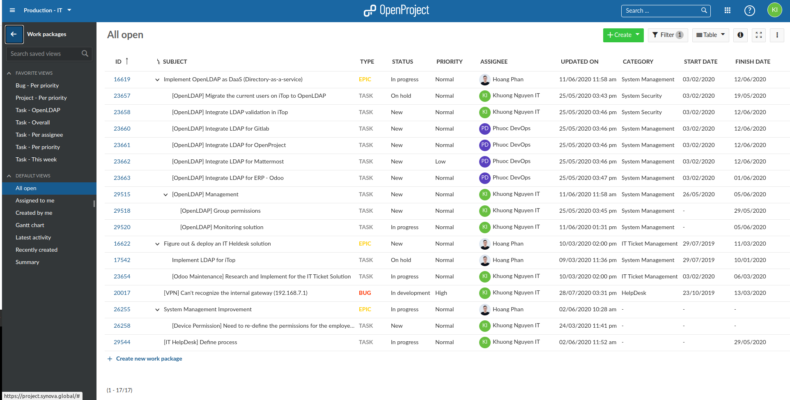Image resolution: width=790 pixels, height=400 pixels.
Task: Sort by the ID column header
Action: (x=119, y=61)
